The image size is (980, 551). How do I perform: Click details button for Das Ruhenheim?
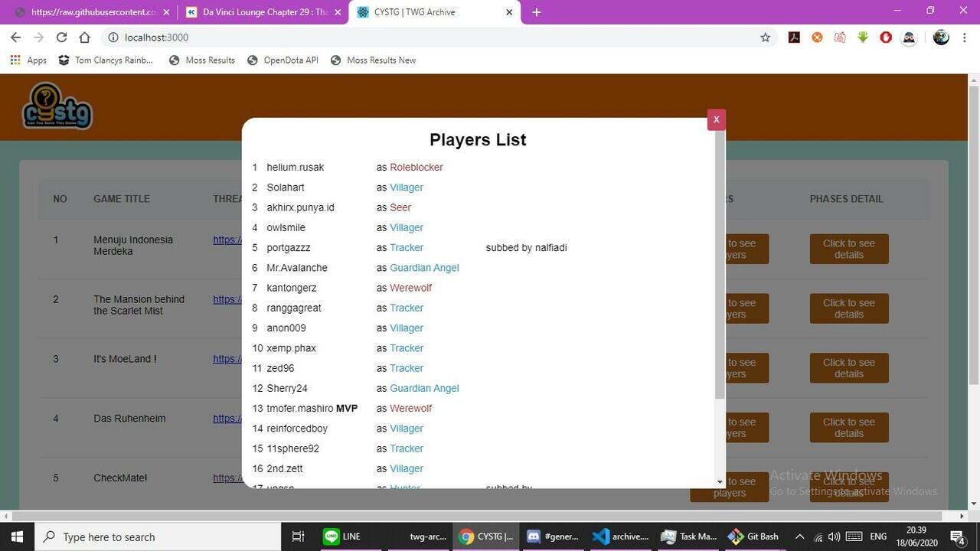point(849,428)
